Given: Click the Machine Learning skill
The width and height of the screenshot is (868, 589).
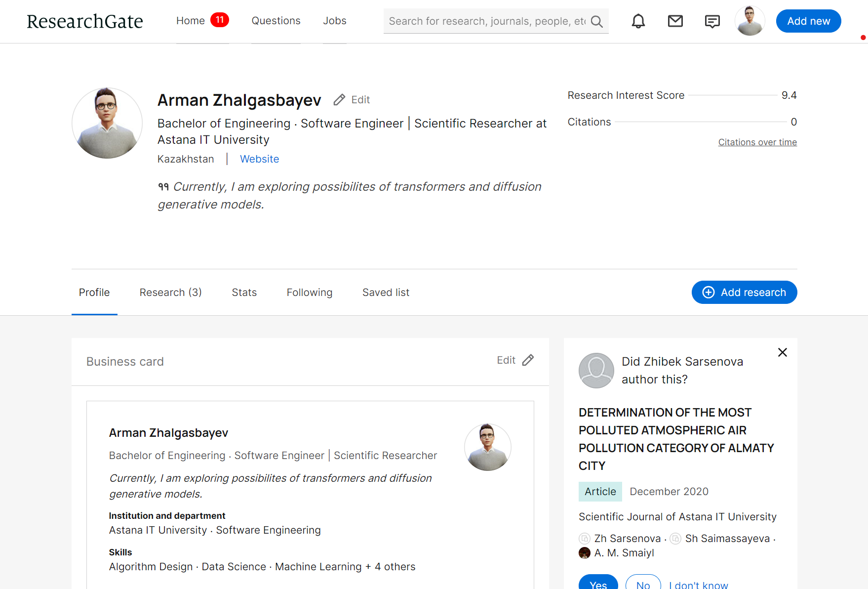Looking at the screenshot, I should coord(318,567).
